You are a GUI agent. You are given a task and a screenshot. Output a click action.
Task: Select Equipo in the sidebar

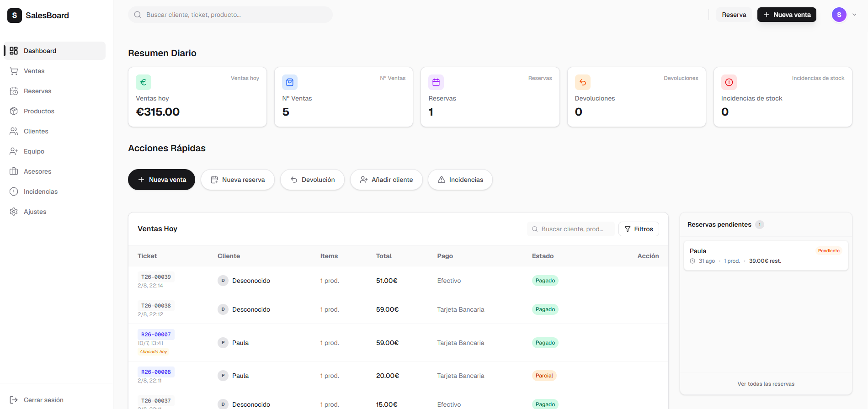[54, 151]
